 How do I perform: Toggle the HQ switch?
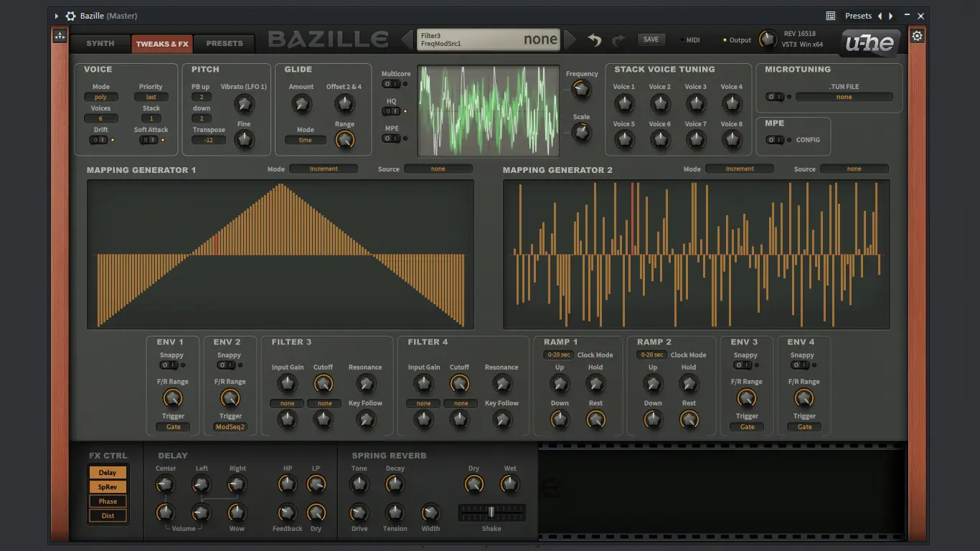[392, 111]
